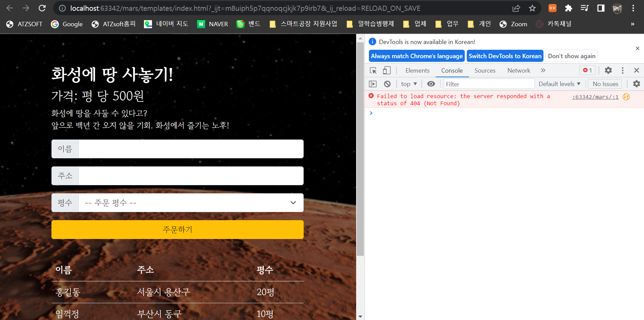Click Switch DevTools to Korean button
The height and width of the screenshot is (320, 644).
coord(505,56)
